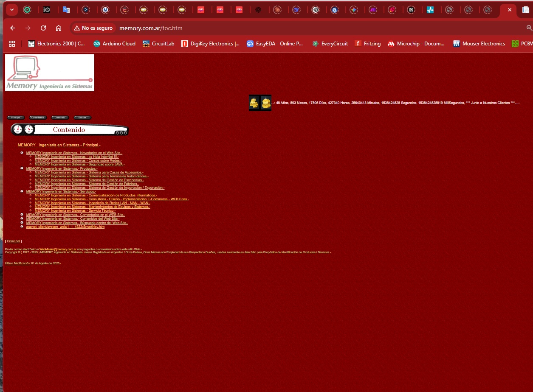
Task: Open the Mouser Electronics bookmark
Action: coord(479,43)
